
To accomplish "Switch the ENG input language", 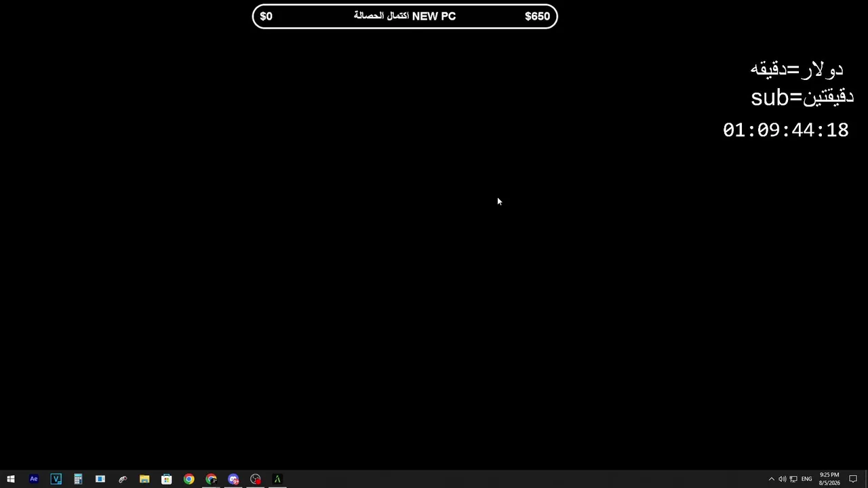I will [806, 479].
